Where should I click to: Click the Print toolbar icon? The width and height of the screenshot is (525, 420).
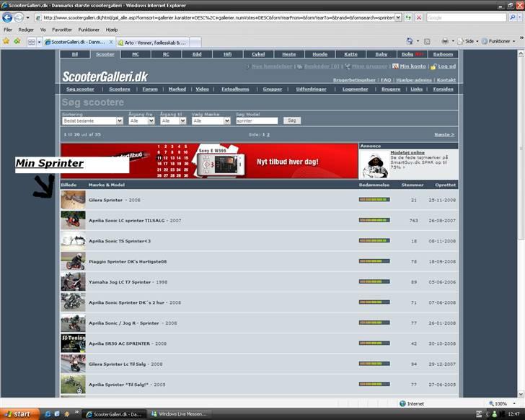point(446,42)
